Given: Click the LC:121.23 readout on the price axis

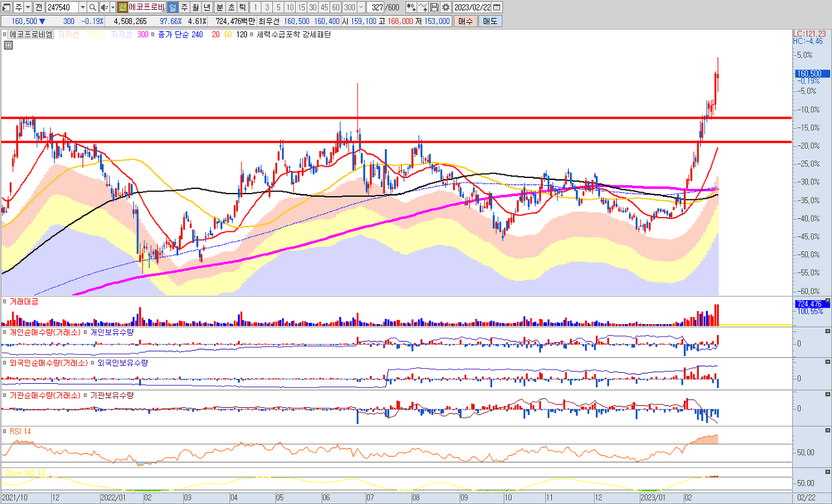Looking at the screenshot, I should 810,34.
